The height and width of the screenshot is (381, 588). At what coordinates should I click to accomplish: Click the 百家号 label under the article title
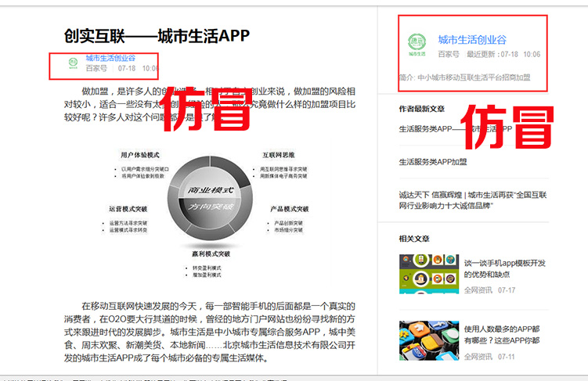[x=96, y=68]
